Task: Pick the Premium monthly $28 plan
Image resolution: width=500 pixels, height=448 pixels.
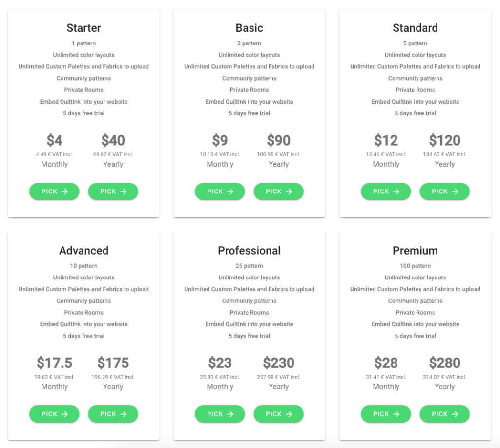Action: [386, 414]
